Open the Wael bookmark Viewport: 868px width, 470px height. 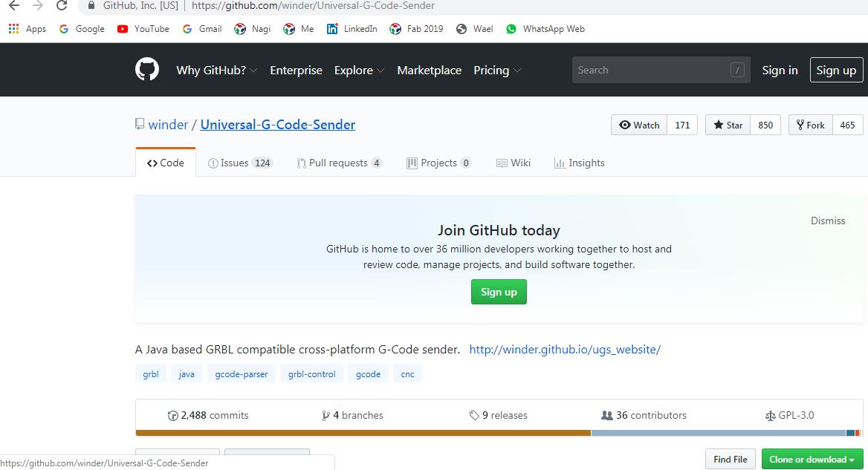474,29
